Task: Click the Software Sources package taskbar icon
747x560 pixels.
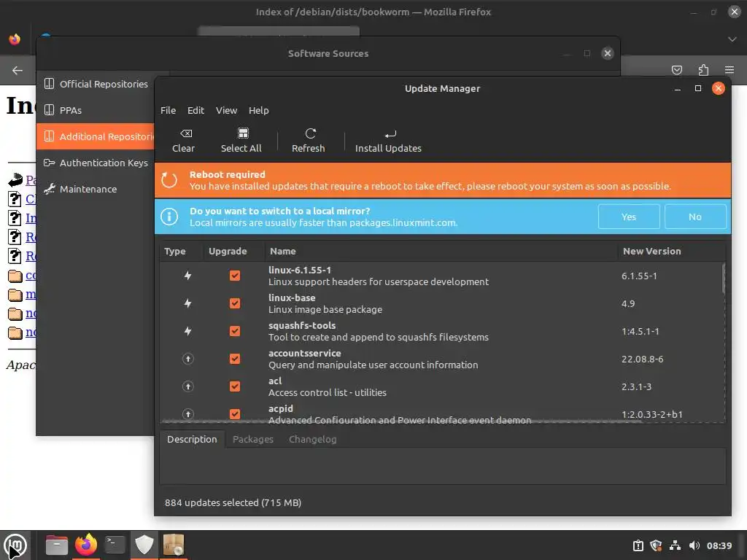Action: coord(174,545)
